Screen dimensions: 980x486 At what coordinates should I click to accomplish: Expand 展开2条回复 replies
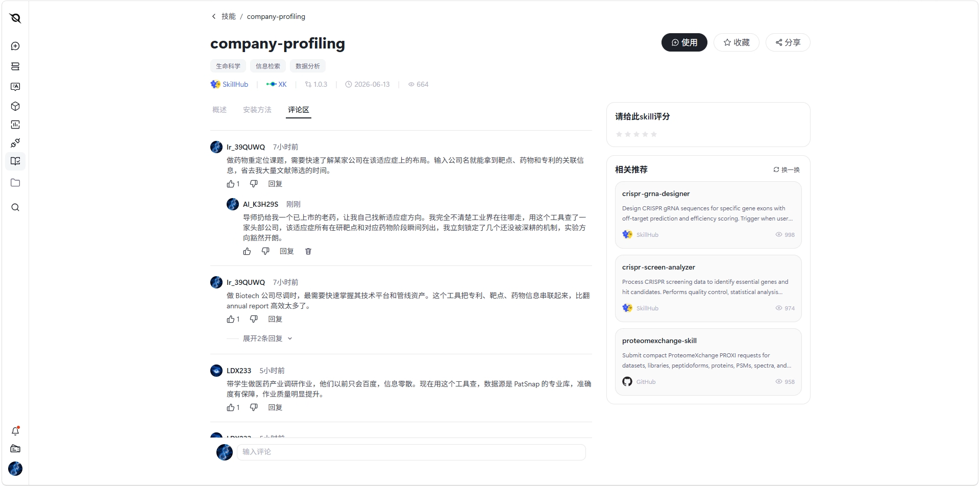[267, 338]
